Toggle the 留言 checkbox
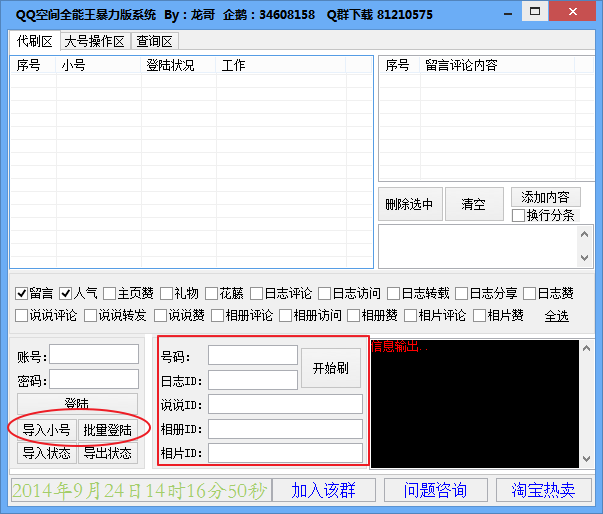 tap(21, 294)
